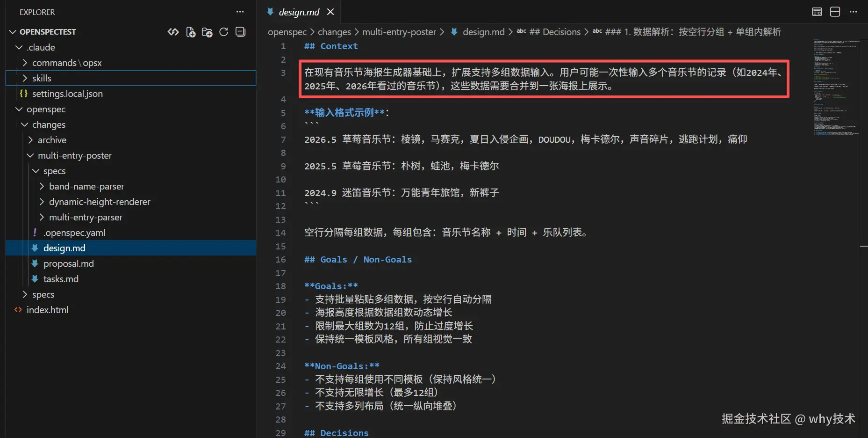Click the '保持统一模板风格' line
The width and height of the screenshot is (868, 438).
388,339
